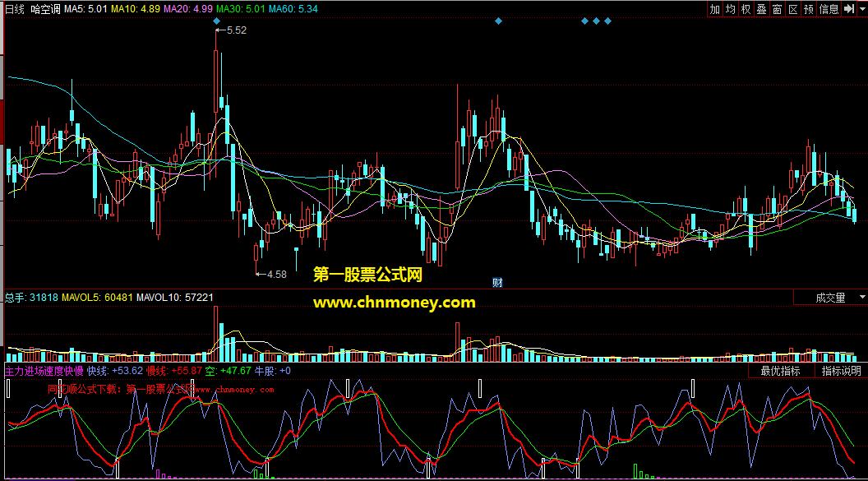Click the MA10: 4.89 value

[136, 9]
